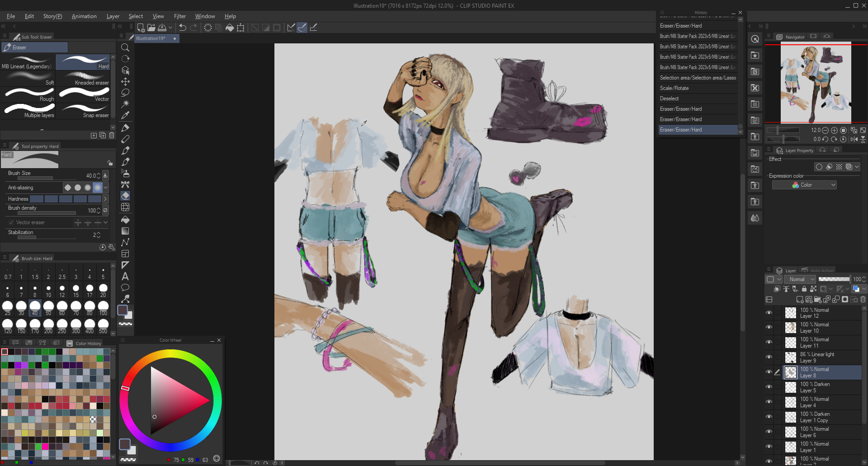Select the Gradient tool

pyautogui.click(x=125, y=231)
